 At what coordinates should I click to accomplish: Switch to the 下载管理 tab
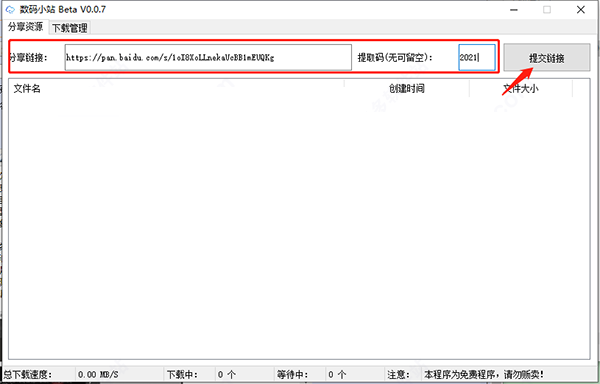pos(70,28)
